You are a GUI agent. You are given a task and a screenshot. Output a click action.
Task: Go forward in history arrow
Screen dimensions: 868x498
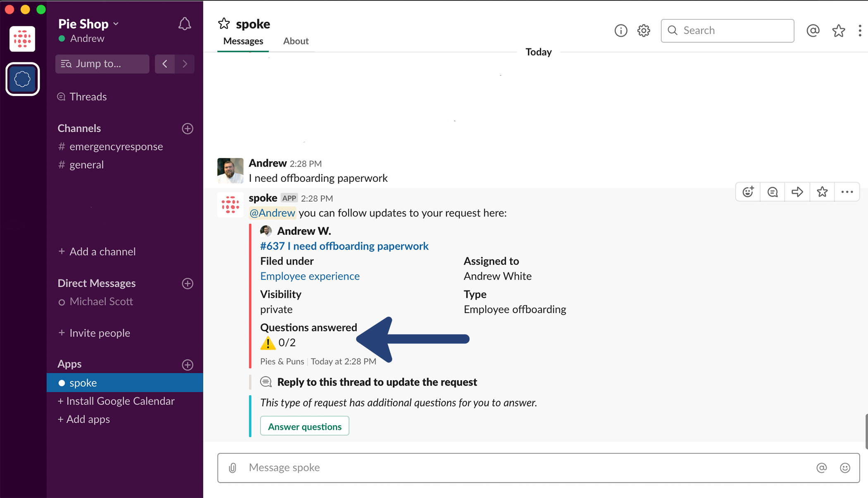pos(185,64)
